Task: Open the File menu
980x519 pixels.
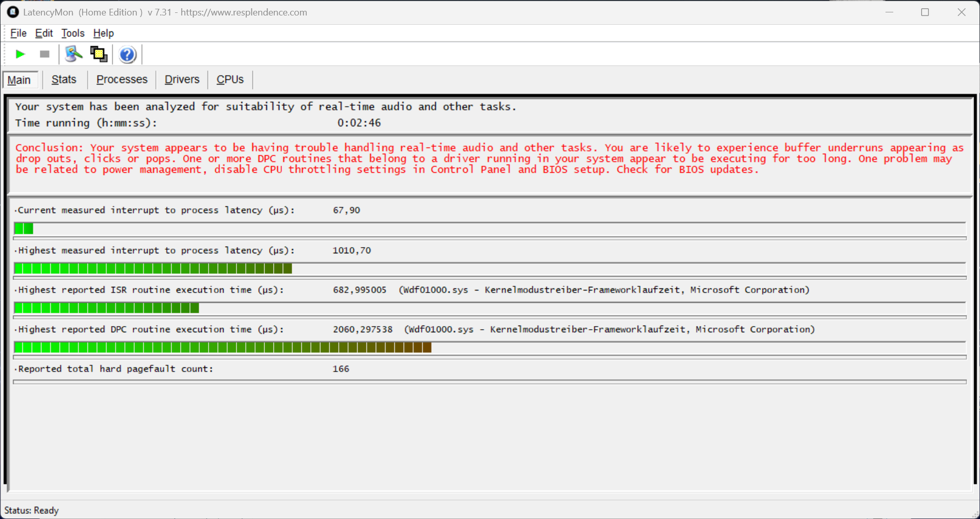Action: click(18, 33)
